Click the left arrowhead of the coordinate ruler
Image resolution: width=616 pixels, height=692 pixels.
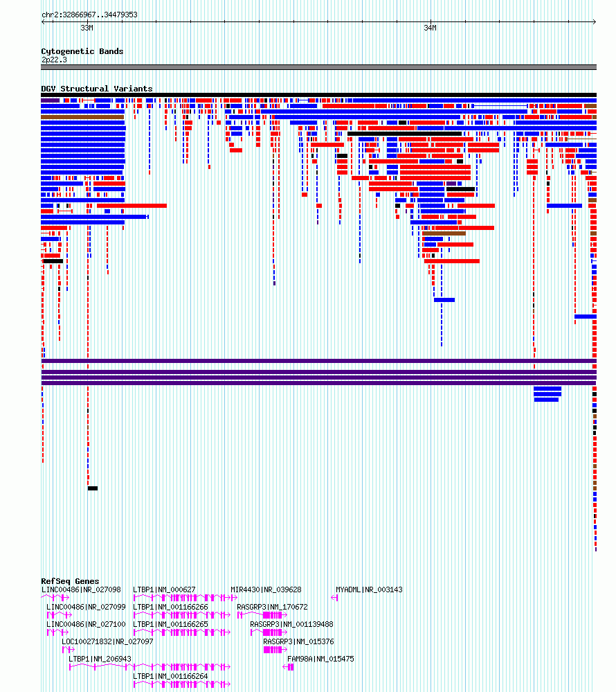pyautogui.click(x=43, y=21)
